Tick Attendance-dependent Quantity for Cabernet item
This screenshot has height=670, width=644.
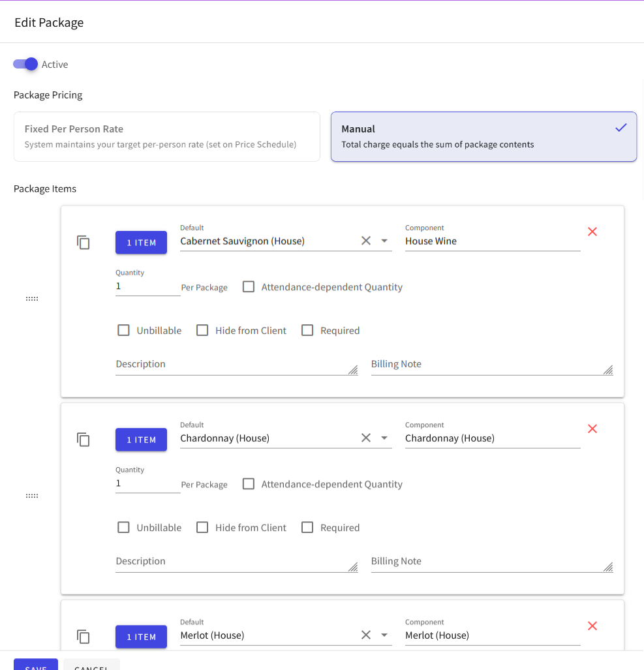coord(249,286)
